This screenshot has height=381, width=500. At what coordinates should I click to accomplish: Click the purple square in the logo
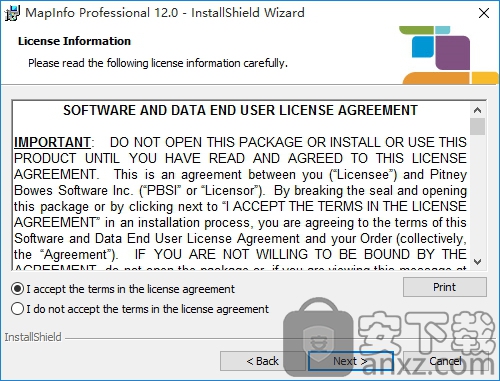(x=453, y=53)
